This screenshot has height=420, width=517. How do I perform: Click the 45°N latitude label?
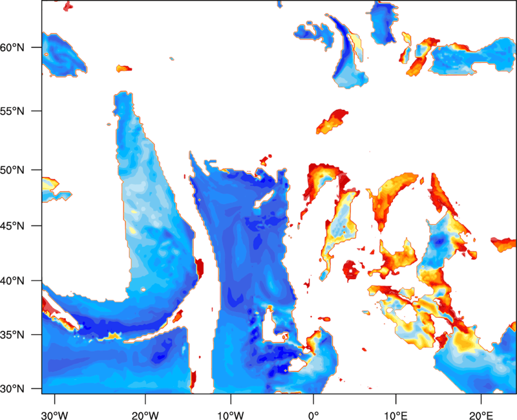click(x=12, y=226)
